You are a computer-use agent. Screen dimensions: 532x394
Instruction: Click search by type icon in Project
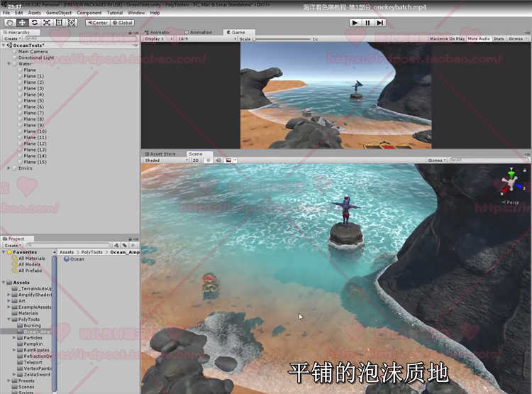click(x=116, y=245)
